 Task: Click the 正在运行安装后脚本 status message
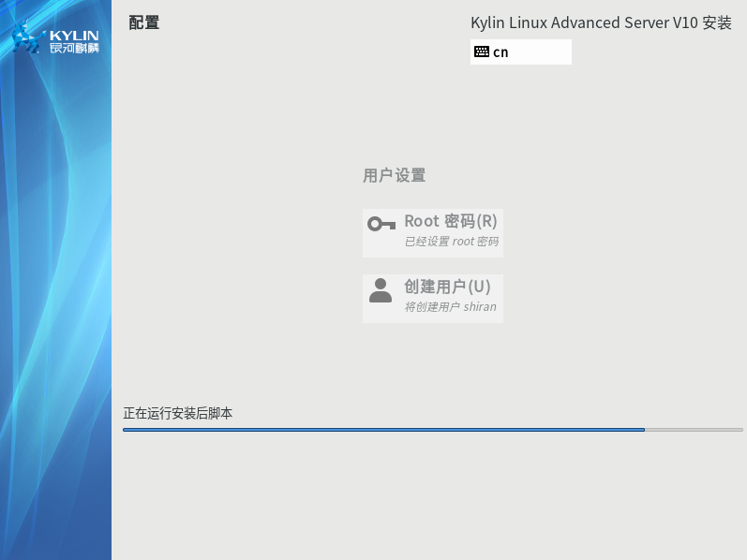pos(178,413)
